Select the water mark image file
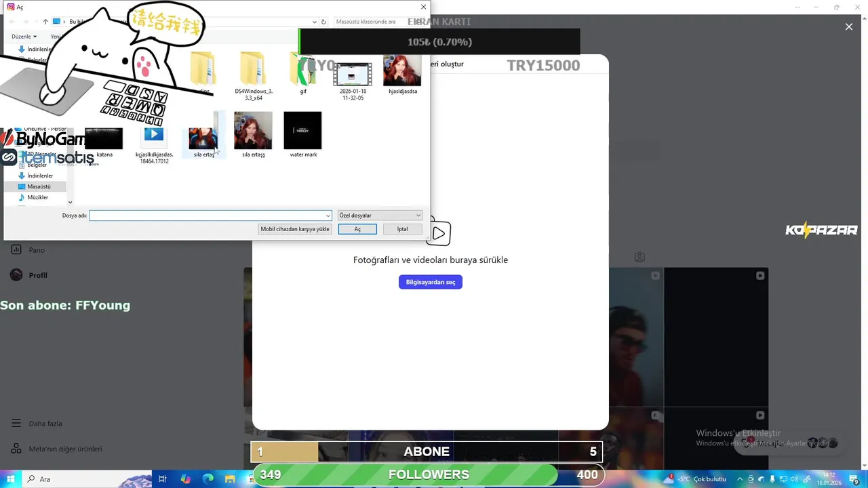 (302, 135)
